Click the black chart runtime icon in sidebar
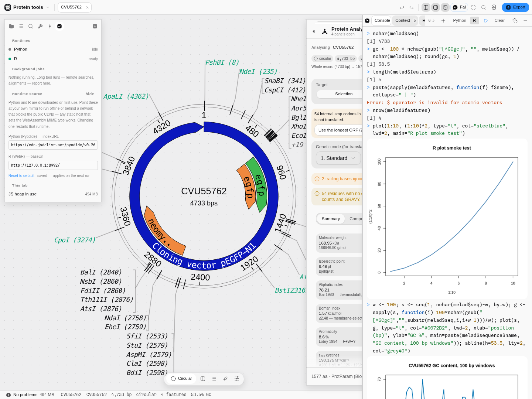The height and width of the screenshot is (399, 532). 59,26
